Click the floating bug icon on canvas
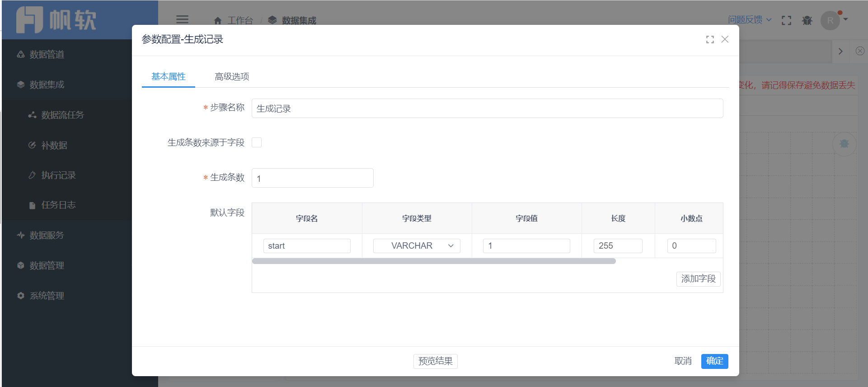This screenshot has height=387, width=868. click(x=844, y=144)
